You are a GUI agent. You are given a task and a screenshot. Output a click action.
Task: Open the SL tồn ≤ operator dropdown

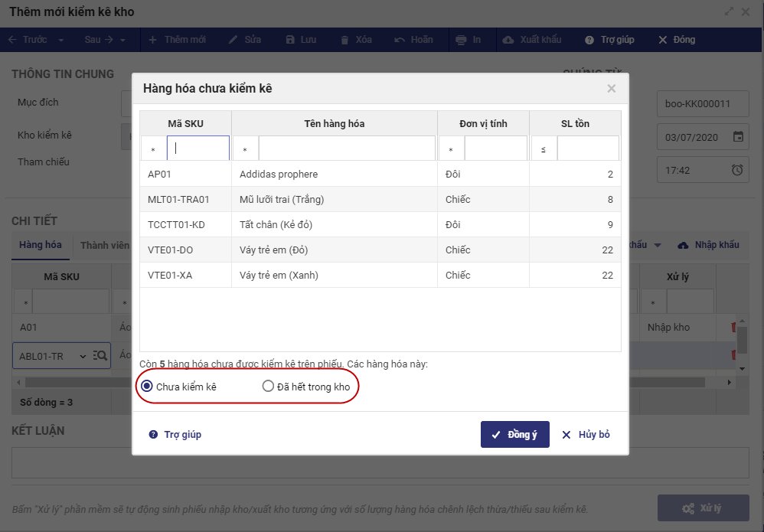[544, 149]
